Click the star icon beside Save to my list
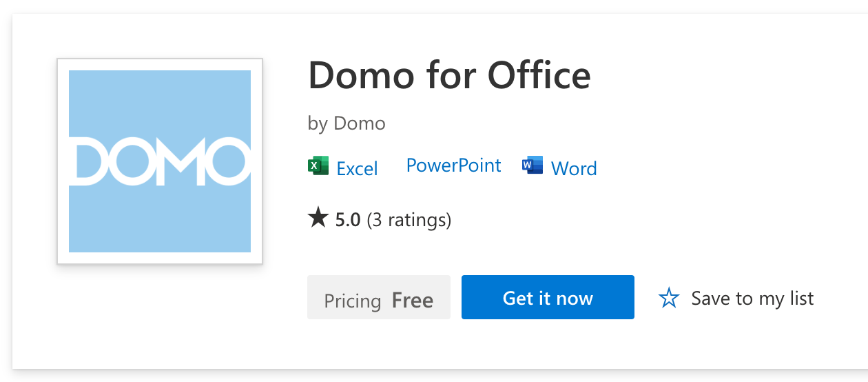Viewport: 868px width, 382px height. coord(669,299)
